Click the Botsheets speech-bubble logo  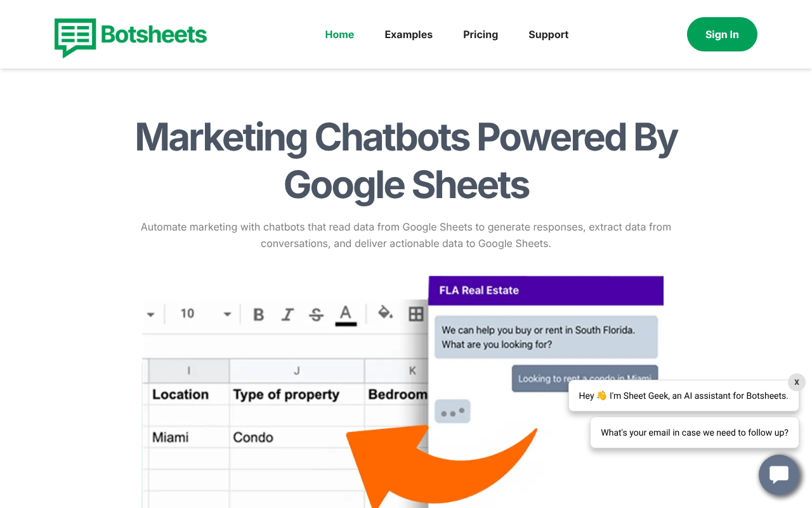[x=74, y=37]
